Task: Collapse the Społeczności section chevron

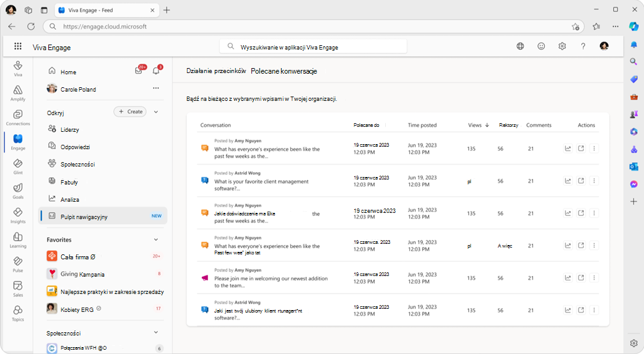Action: click(x=156, y=332)
